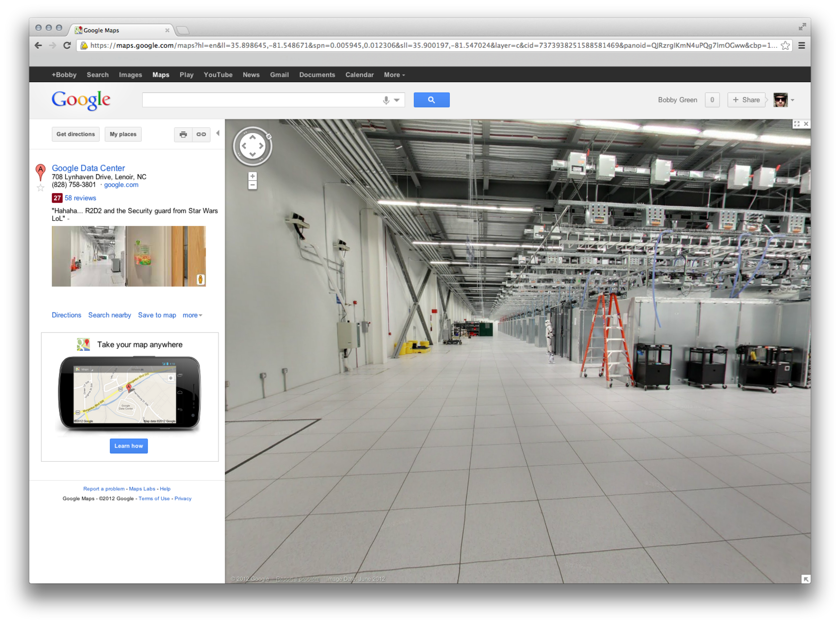This screenshot has width=840, height=624.
Task: Reload the page with refresh icon
Action: (67, 45)
